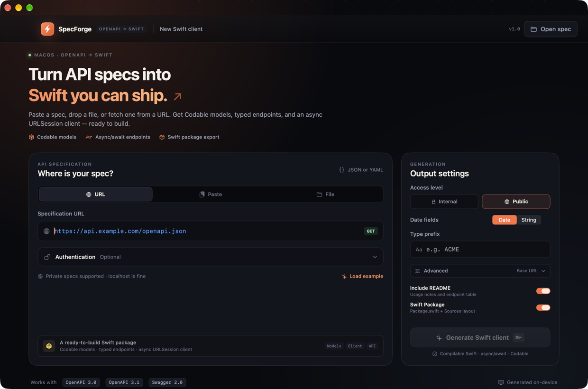Click the Async/await endpoints wave icon
This screenshot has height=389, width=588.
89,137
